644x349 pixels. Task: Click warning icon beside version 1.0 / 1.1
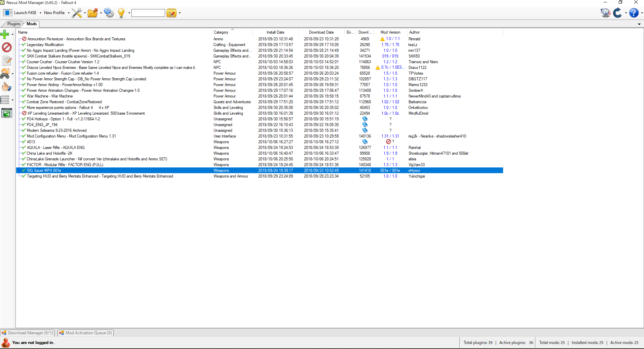[382, 39]
